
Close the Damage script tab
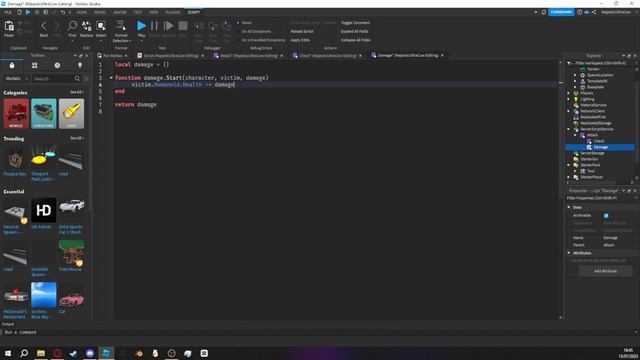(x=442, y=56)
